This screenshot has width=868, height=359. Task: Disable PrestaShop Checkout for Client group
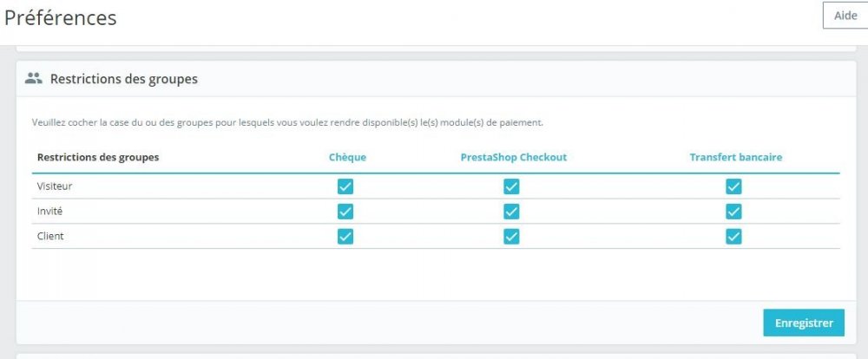(511, 236)
